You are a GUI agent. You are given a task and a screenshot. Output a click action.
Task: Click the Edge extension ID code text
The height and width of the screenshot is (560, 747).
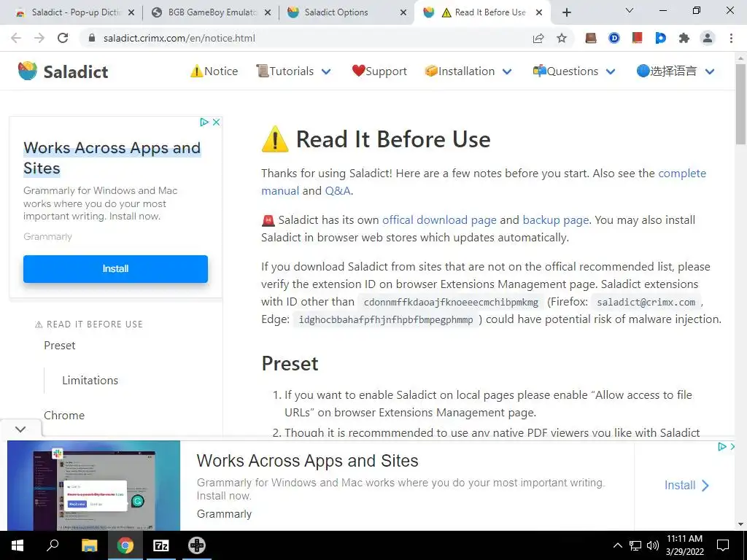coord(386,319)
